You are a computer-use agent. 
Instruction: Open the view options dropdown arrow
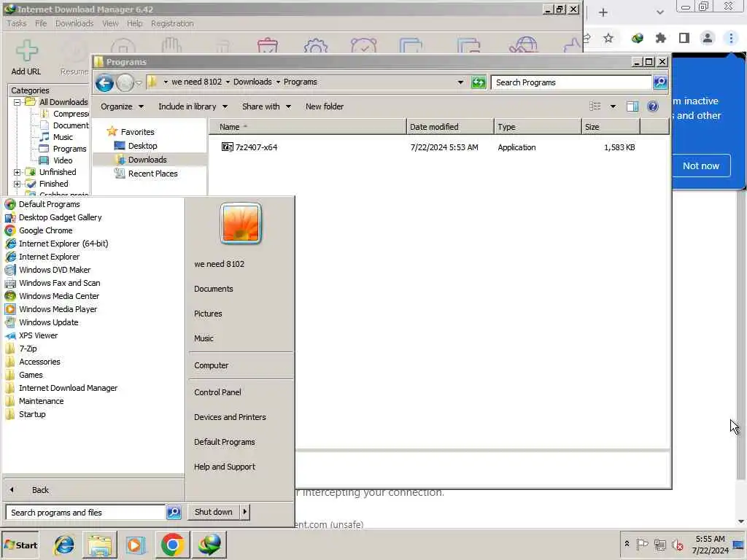[x=613, y=106]
